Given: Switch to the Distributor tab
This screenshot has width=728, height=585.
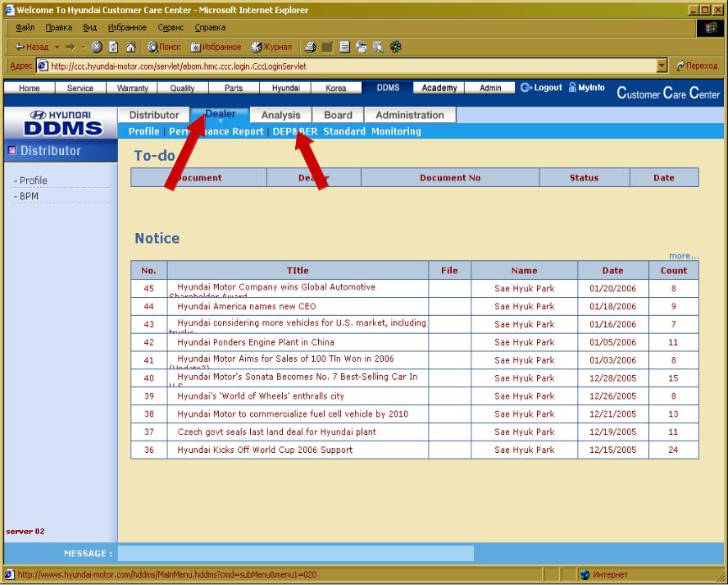Looking at the screenshot, I should pos(153,115).
